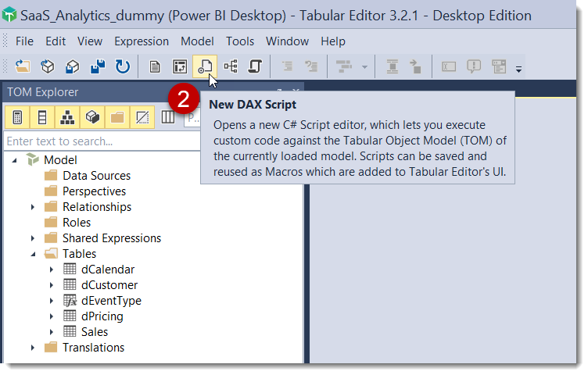
Task: Click the Open model from database cube icon
Action: point(48,66)
